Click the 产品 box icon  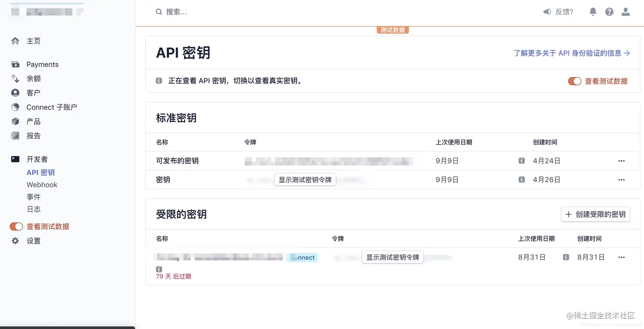pyautogui.click(x=15, y=121)
